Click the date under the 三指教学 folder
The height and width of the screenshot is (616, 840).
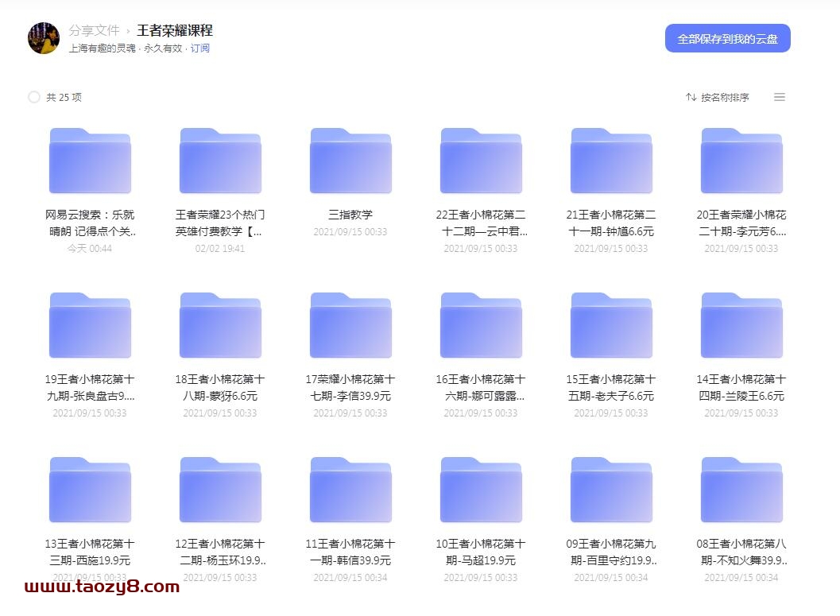(350, 232)
